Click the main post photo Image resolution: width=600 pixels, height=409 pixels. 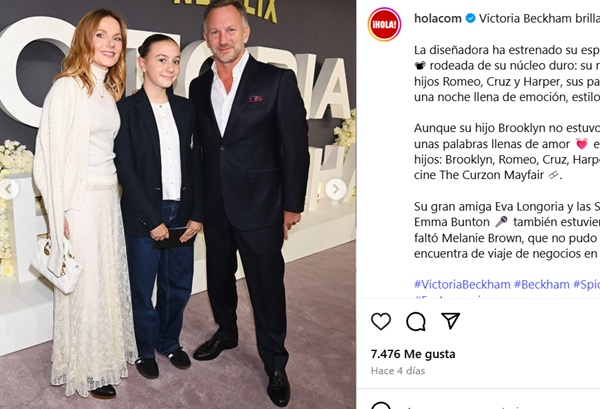point(178,204)
